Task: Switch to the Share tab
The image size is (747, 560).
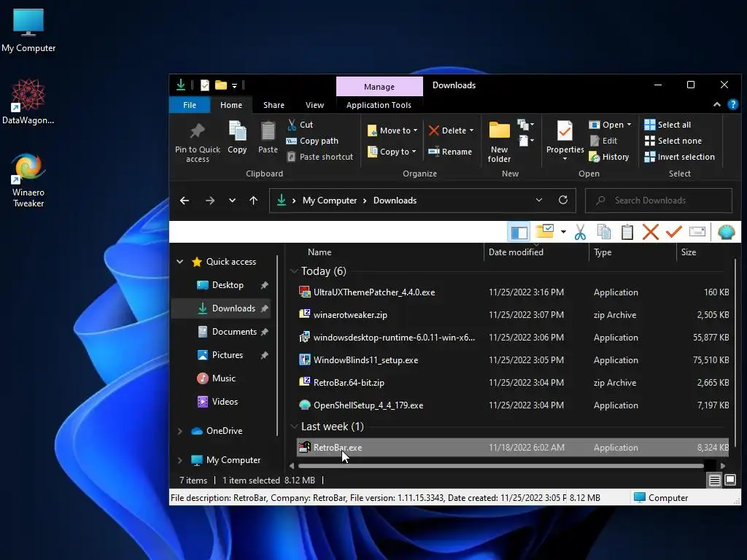Action: [274, 105]
